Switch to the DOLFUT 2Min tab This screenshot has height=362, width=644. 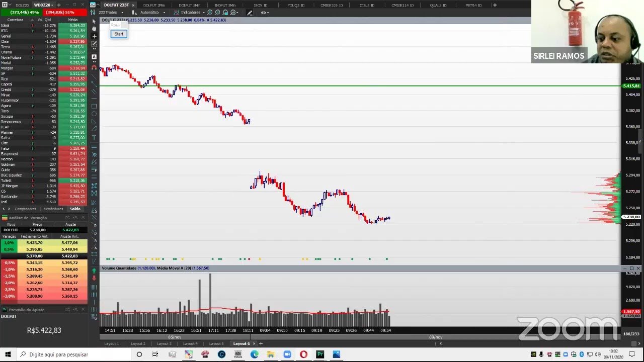(x=153, y=5)
